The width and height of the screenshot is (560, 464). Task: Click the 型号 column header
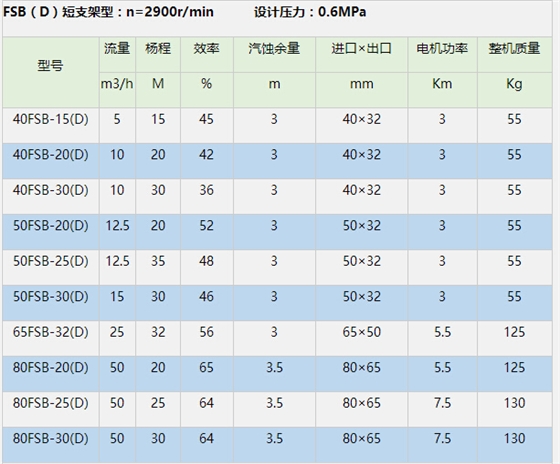point(50,66)
